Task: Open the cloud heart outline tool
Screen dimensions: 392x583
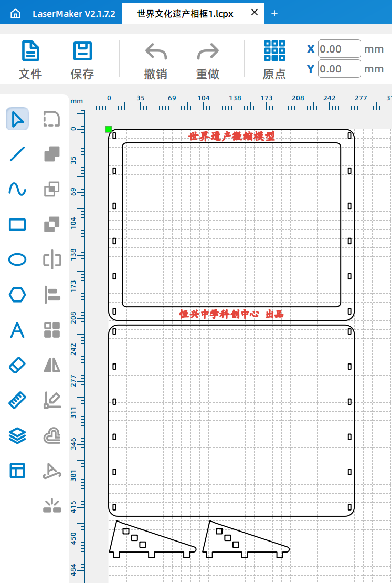Action: point(51,435)
